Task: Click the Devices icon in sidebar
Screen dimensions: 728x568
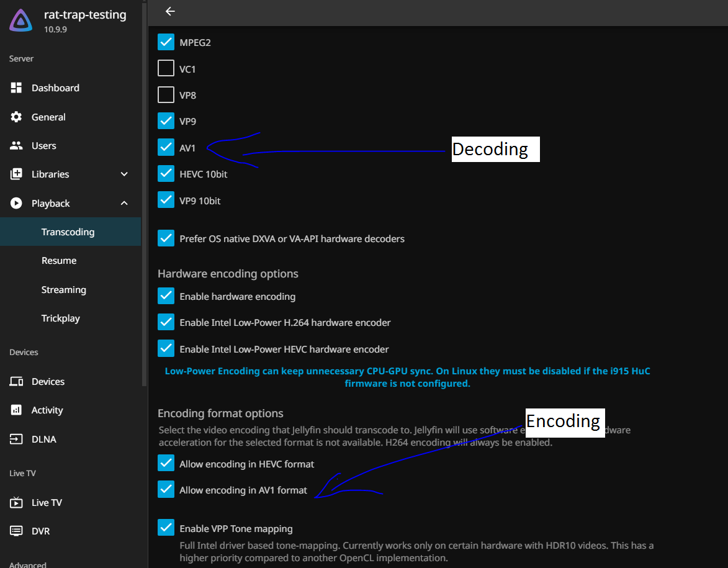Action: coord(17,382)
